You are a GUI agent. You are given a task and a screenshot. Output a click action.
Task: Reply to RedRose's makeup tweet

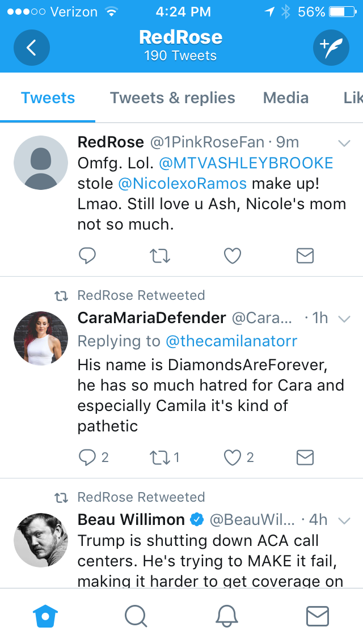click(x=87, y=256)
